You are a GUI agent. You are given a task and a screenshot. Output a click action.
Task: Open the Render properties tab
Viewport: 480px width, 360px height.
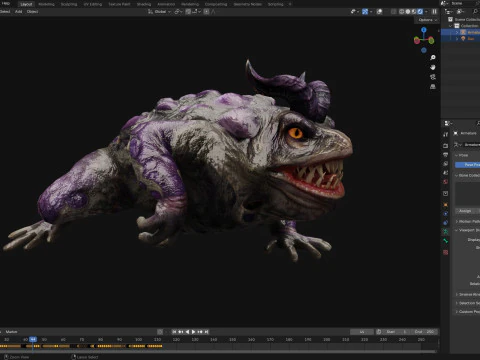click(x=446, y=146)
